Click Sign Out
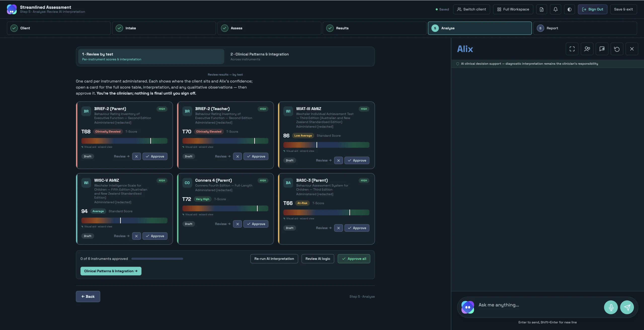This screenshot has width=644, height=330. pyautogui.click(x=592, y=9)
